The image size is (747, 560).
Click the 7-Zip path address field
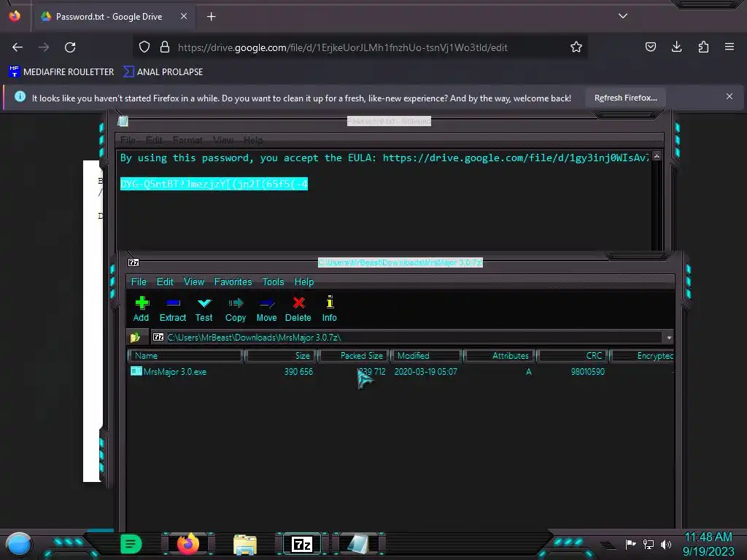click(x=407, y=337)
